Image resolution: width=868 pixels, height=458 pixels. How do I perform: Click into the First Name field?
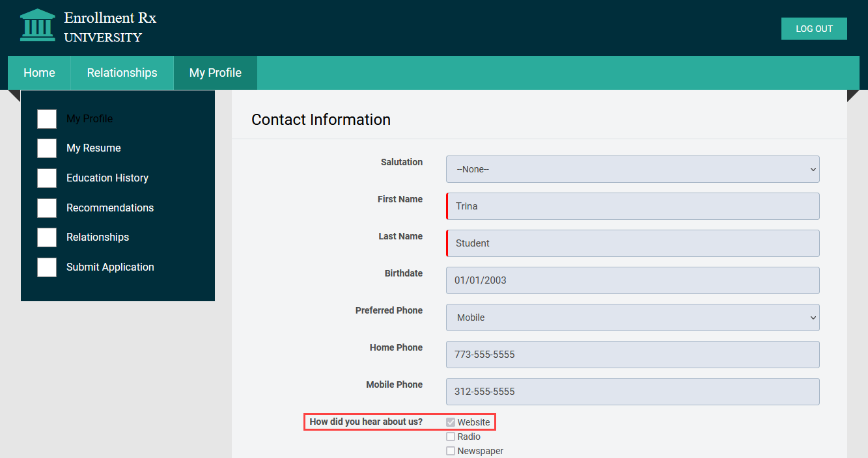[x=632, y=206]
